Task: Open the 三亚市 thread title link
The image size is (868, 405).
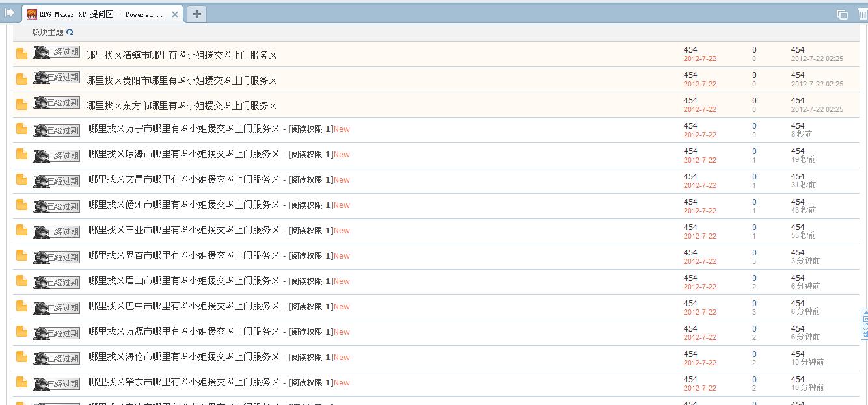Action: point(184,230)
